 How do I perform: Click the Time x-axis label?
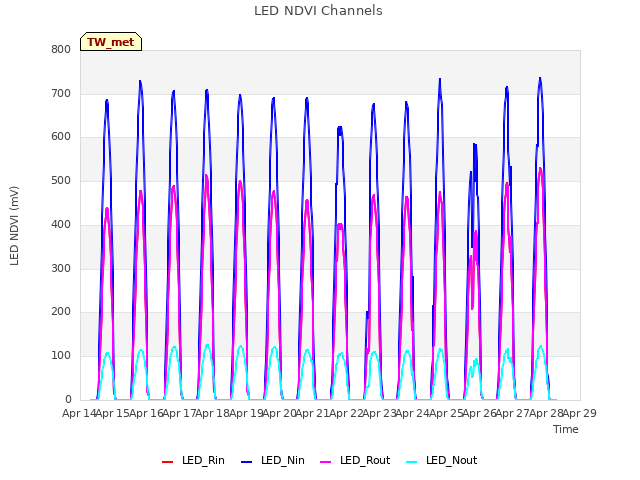point(566,429)
